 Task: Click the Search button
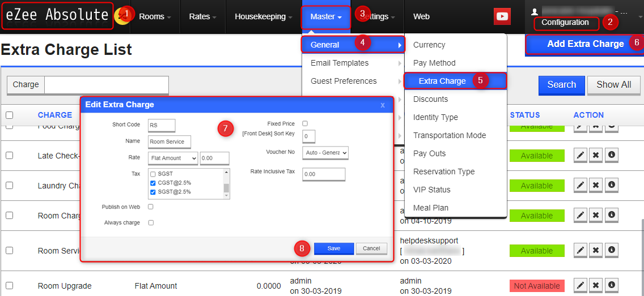coord(561,85)
